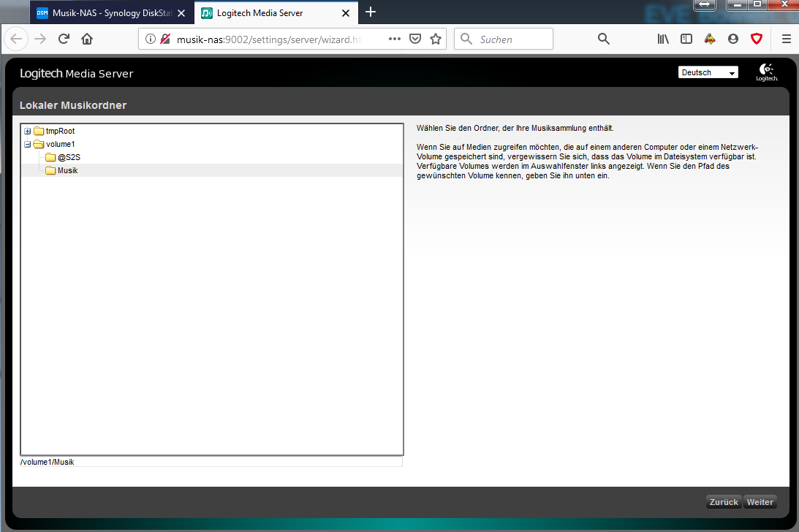The image size is (799, 532).
Task: Toggle the browser sidebar view
Action: pos(686,39)
